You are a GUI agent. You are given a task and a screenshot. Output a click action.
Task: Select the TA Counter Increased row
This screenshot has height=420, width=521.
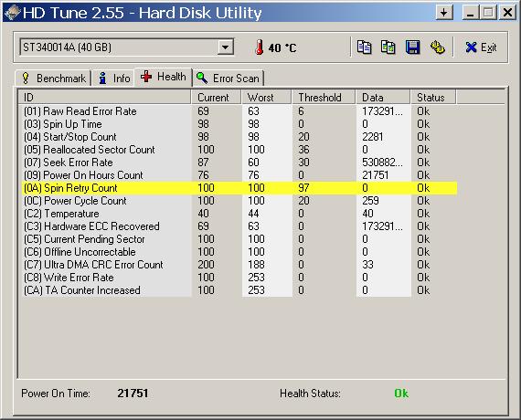pyautogui.click(x=239, y=290)
